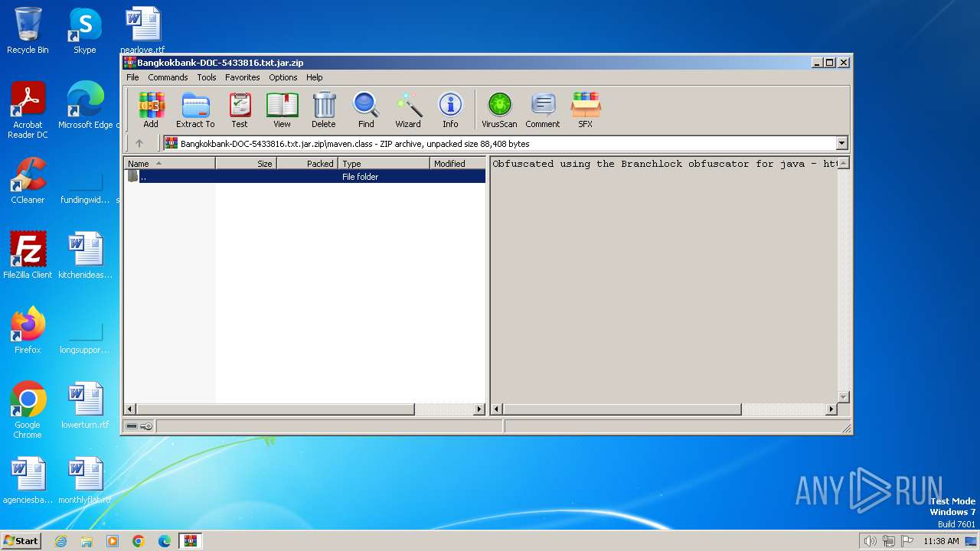
Task: Click the comment pane scroll down arrow
Action: 844,397
